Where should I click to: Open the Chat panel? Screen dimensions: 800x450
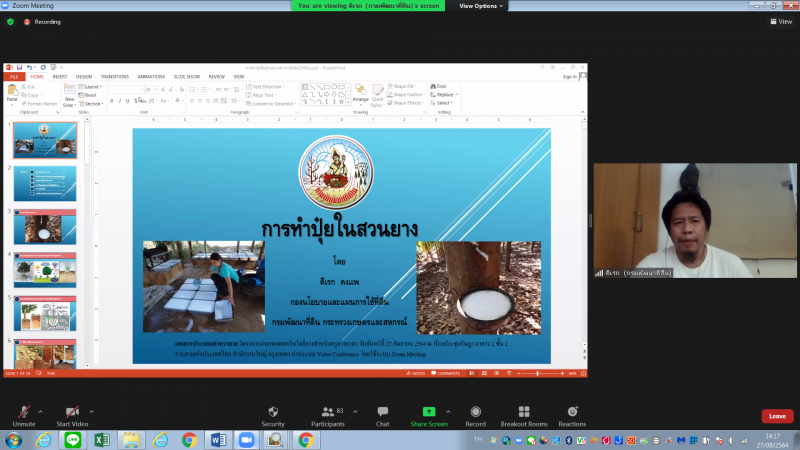pyautogui.click(x=382, y=413)
